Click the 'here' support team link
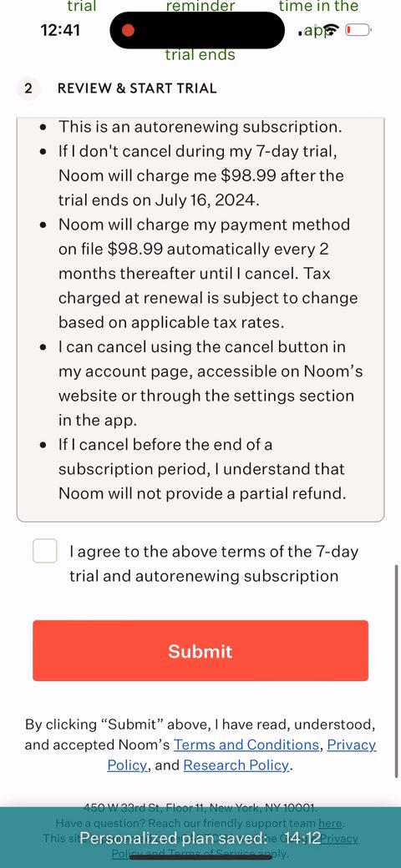Screen dimensions: 401x868 click(330, 823)
